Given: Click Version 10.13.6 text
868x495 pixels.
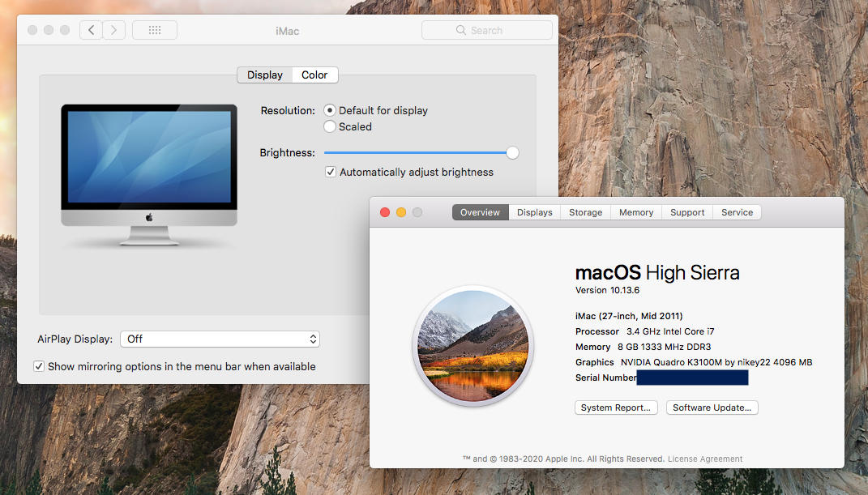Looking at the screenshot, I should tap(607, 290).
